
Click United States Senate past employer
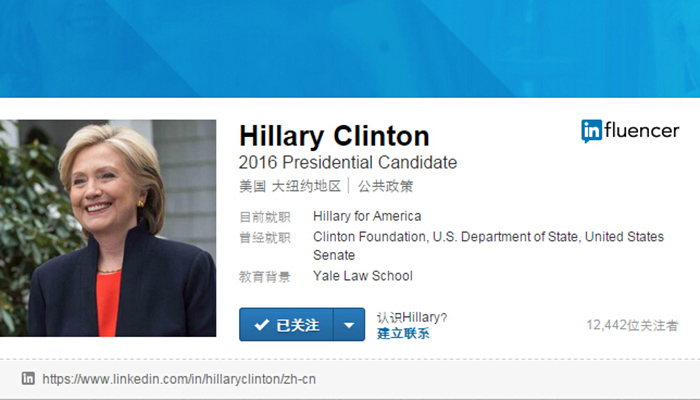(488, 246)
